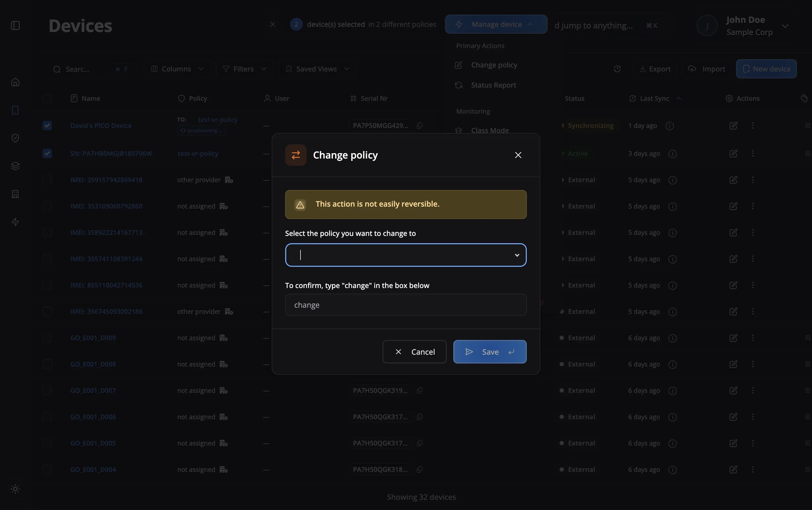Open info icon for David's PICO Device sync
This screenshot has width=812, height=510.
click(669, 126)
